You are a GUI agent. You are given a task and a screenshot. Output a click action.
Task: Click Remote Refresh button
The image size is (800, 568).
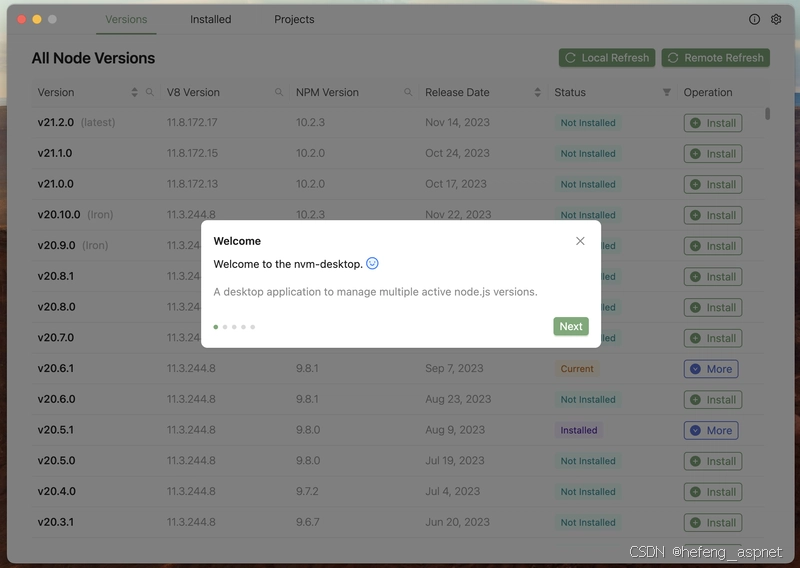point(715,58)
